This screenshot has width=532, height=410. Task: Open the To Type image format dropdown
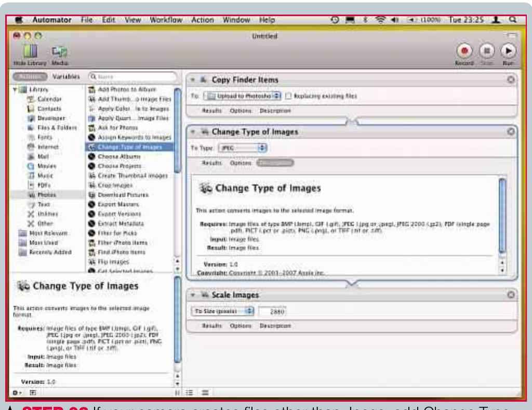(x=243, y=148)
